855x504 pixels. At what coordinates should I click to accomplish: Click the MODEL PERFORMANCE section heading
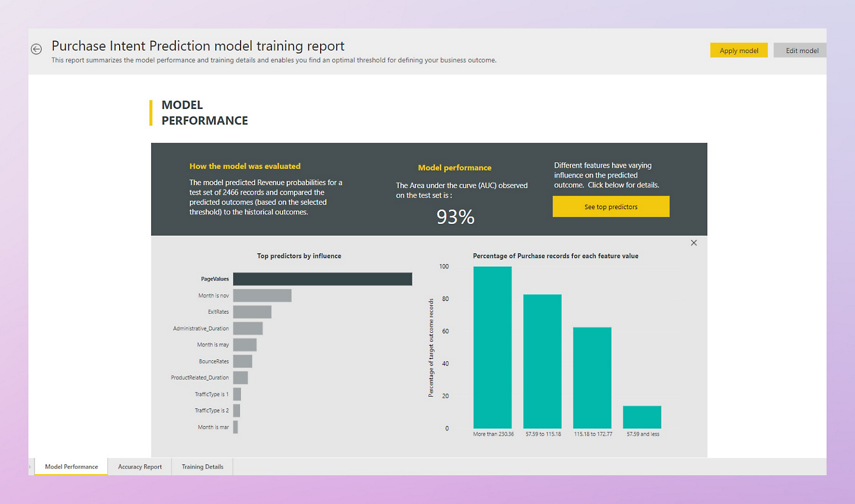205,113
